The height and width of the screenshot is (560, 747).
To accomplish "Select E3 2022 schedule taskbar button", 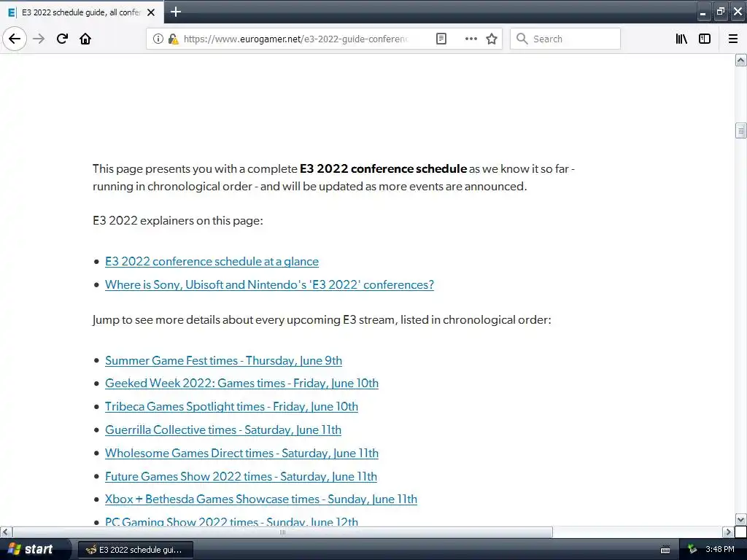I will pyautogui.click(x=135, y=550).
